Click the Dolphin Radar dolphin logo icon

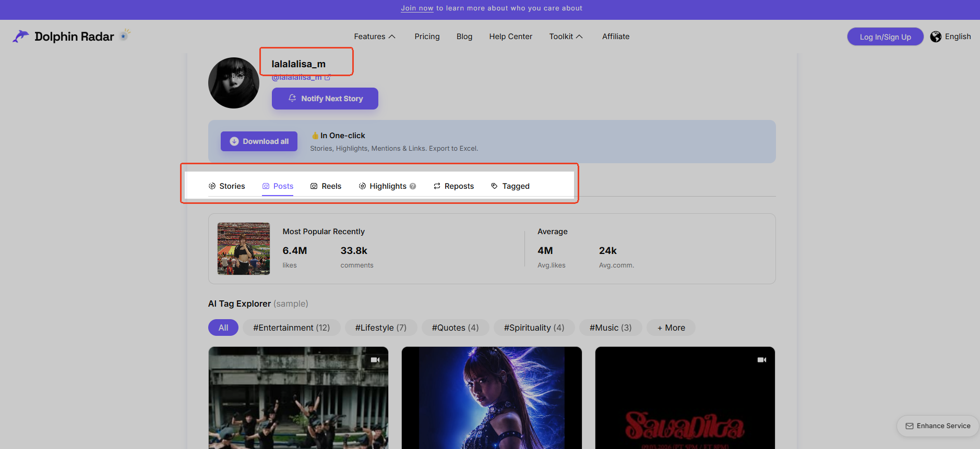pyautogui.click(x=21, y=36)
